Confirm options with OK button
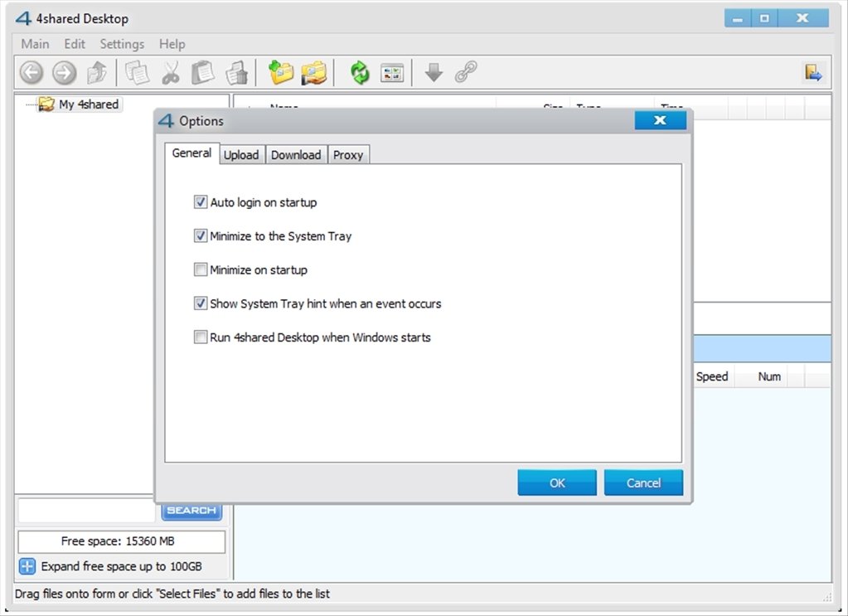The width and height of the screenshot is (848, 616). pos(557,483)
